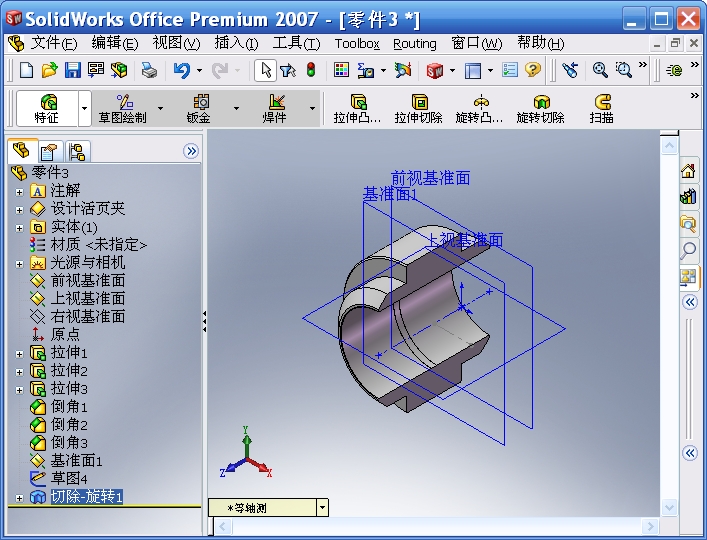Open the 编辑(E) menu
The image size is (707, 540).
click(115, 43)
